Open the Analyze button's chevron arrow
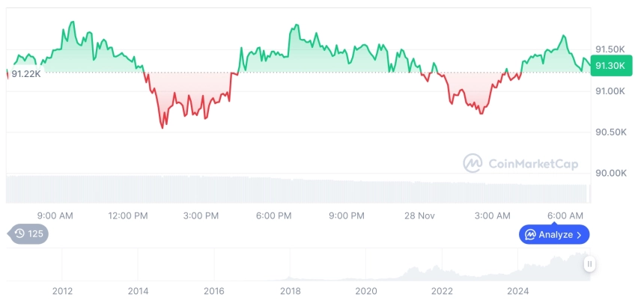The image size is (644, 300). point(579,235)
